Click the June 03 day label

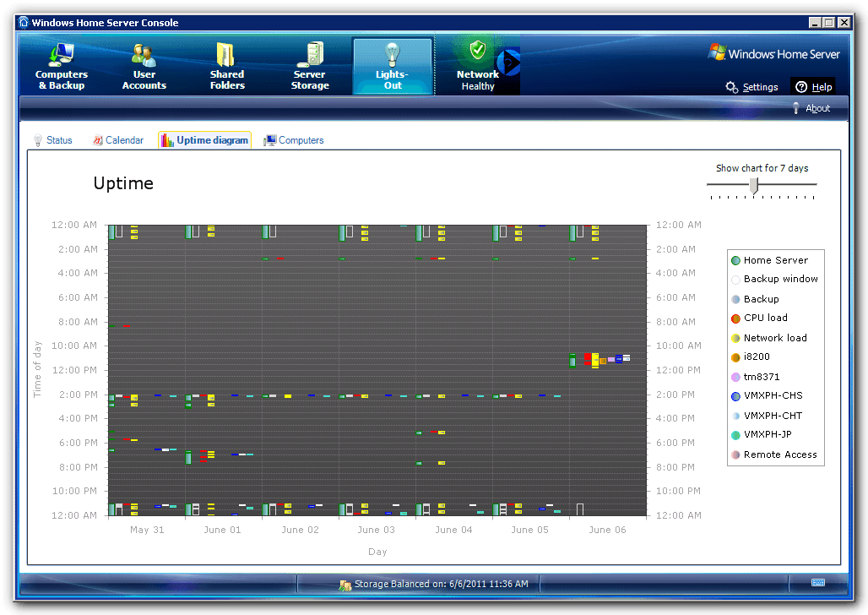point(377,530)
